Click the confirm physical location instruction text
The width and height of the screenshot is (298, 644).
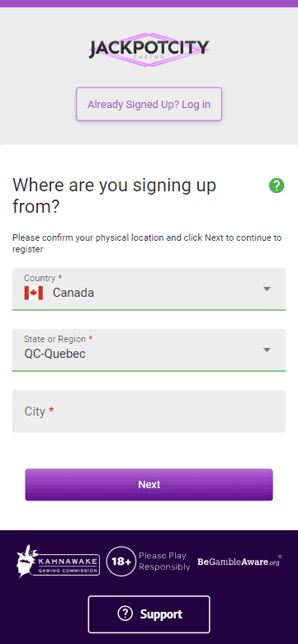pos(147,243)
